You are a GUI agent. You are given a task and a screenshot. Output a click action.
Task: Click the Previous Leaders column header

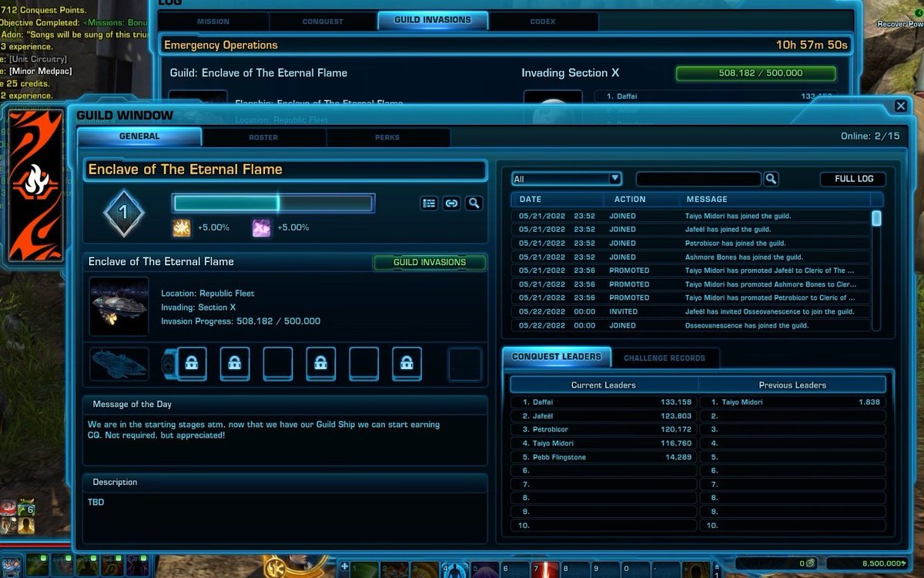792,385
